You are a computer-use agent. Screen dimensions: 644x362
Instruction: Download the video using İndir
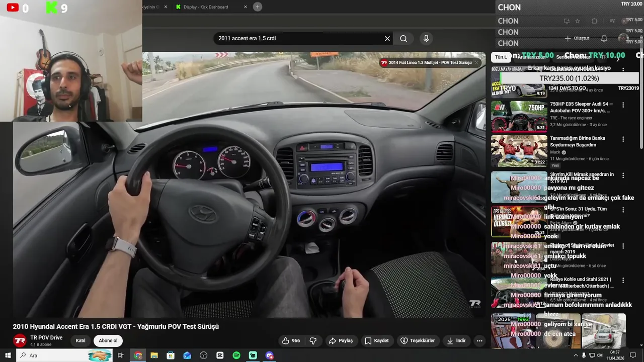pos(456,341)
